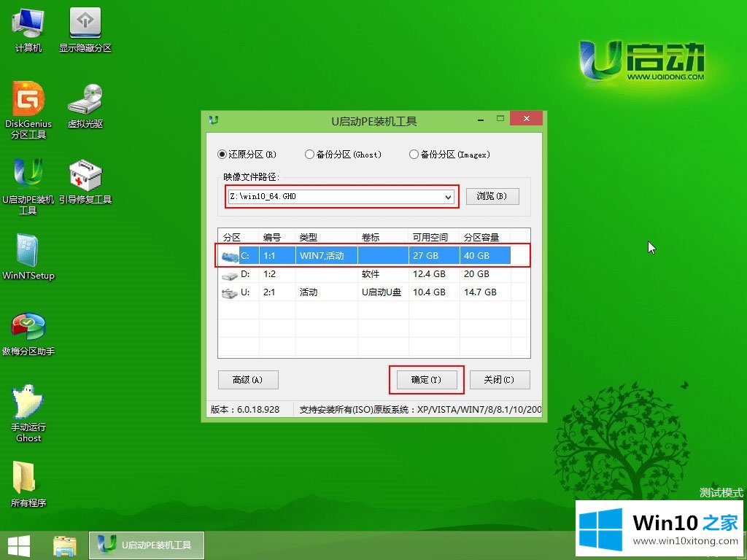Viewport: 747px width, 560px height.
Task: Click the U logo icon in the dialog title bar
Action: pos(214,120)
